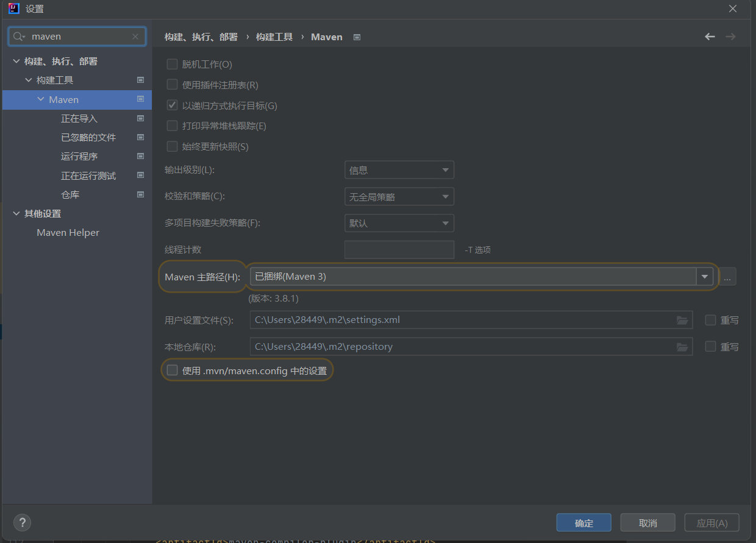Viewport: 756px width, 543px height.
Task: Select 运行程序 in settings tree
Action: [x=79, y=157]
